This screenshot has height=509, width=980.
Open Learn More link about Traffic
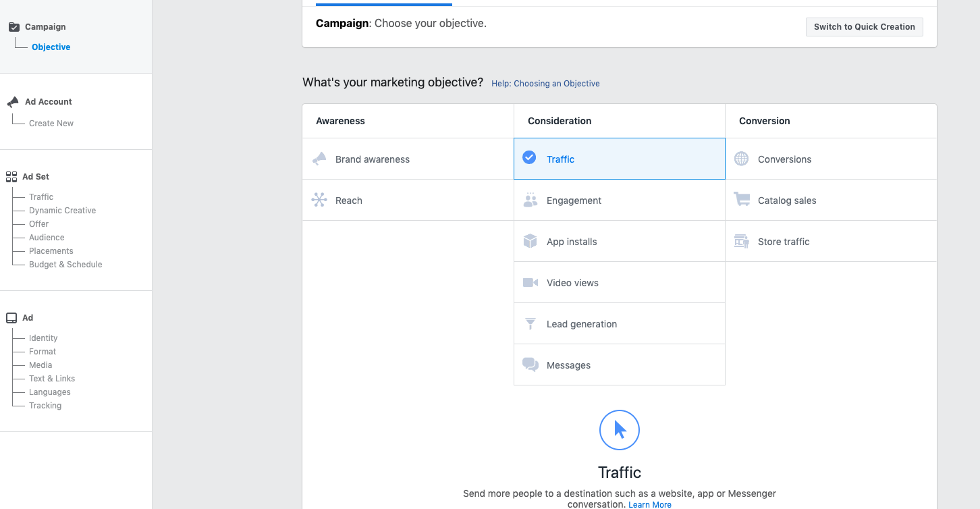(x=649, y=504)
